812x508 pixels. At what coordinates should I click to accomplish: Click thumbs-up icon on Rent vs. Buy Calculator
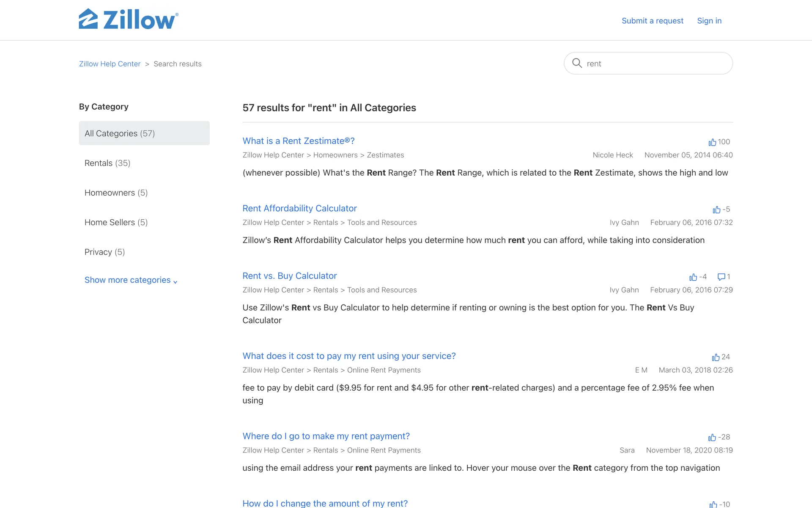click(x=693, y=277)
